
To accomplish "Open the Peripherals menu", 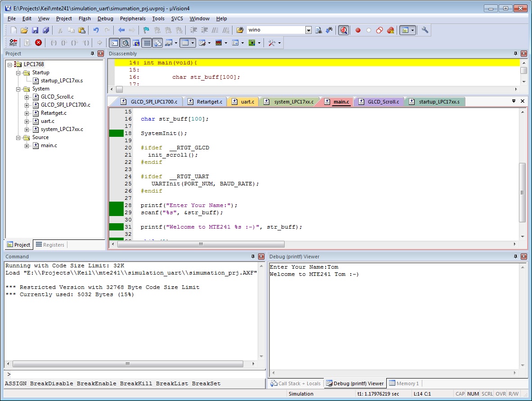I will [133, 18].
